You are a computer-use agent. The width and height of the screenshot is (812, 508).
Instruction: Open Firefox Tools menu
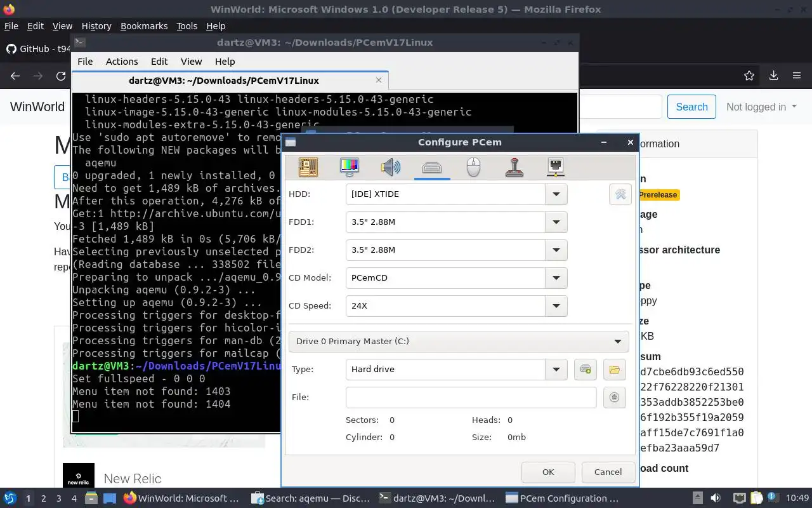click(187, 26)
